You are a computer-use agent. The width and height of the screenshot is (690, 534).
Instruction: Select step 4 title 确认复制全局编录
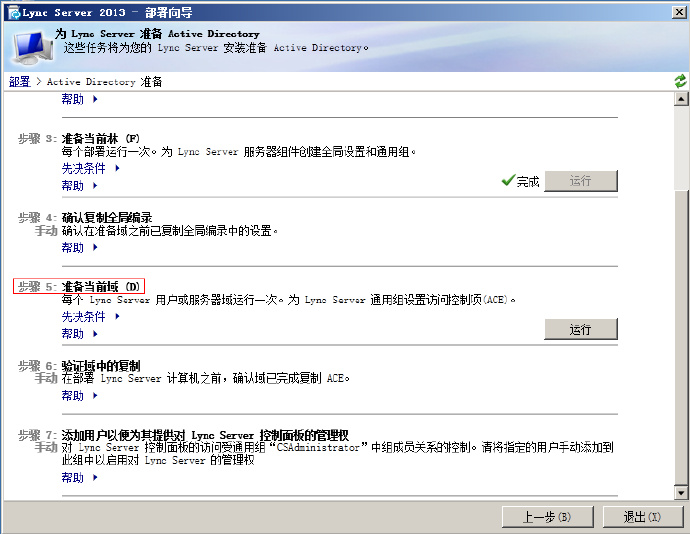[107, 217]
